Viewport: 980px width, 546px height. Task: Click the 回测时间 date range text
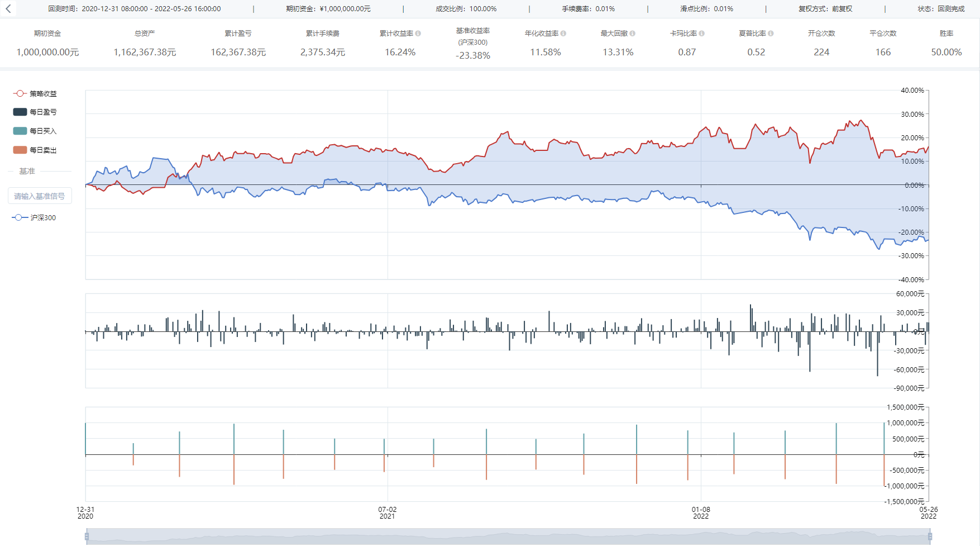tap(135, 9)
